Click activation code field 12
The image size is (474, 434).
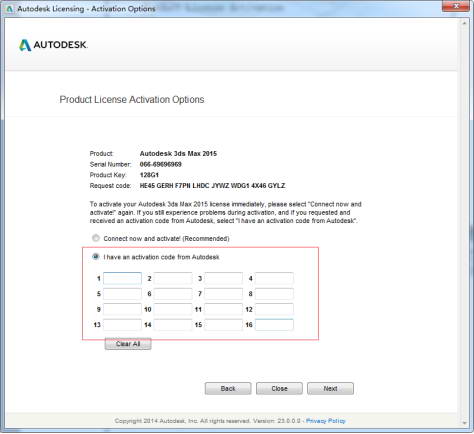tap(274, 309)
